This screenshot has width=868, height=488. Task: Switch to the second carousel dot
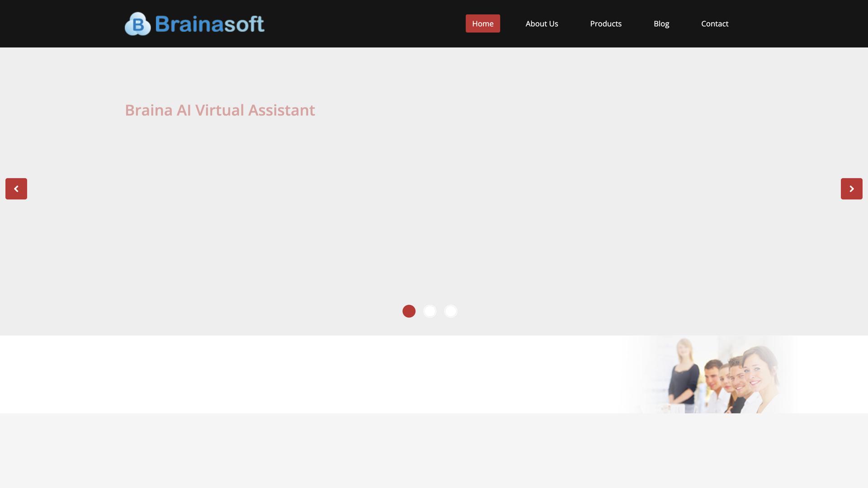[x=429, y=311]
